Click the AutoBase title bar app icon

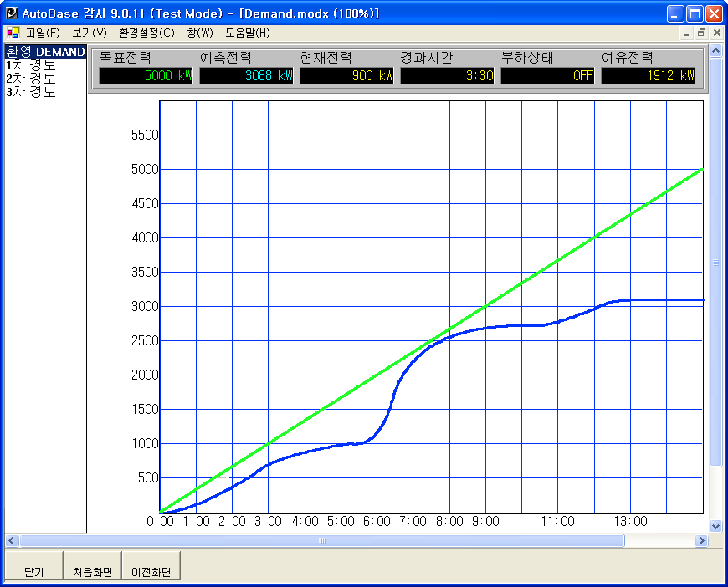point(12,13)
